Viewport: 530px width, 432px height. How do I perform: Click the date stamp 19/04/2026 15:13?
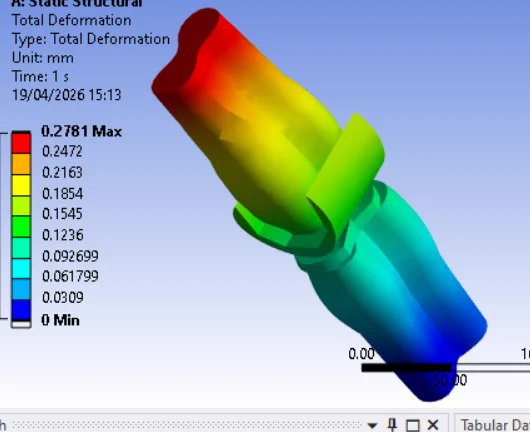click(66, 95)
